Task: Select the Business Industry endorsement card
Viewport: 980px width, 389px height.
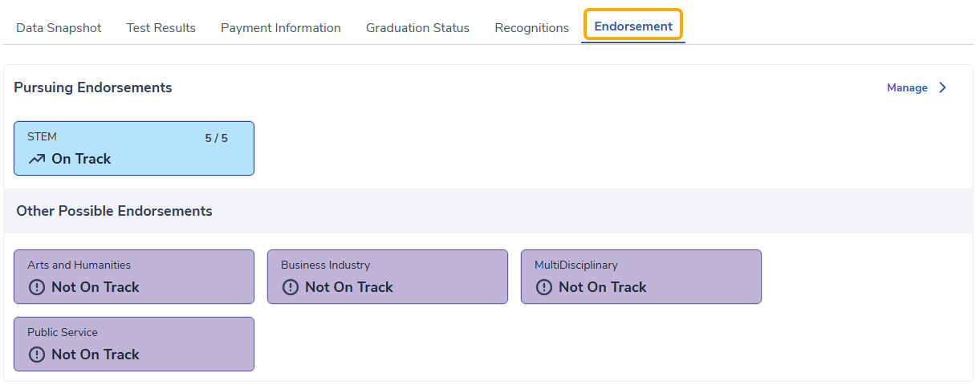Action: 387,277
